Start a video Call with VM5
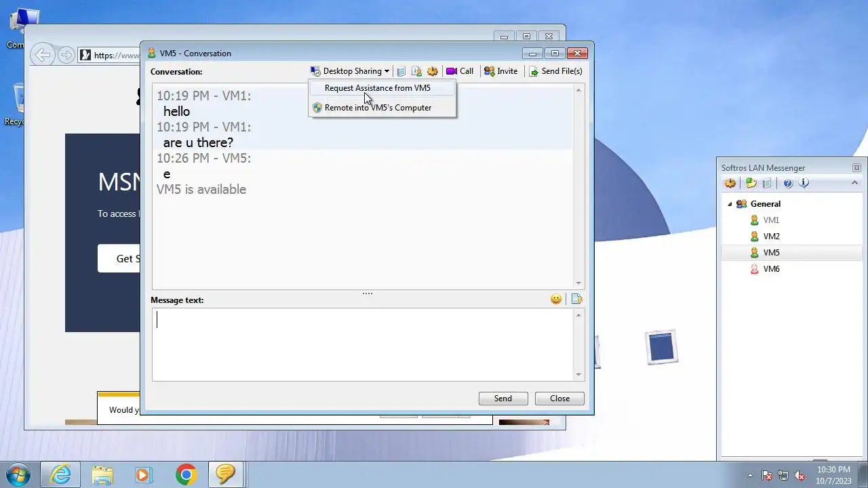This screenshot has height=488, width=868. click(460, 71)
